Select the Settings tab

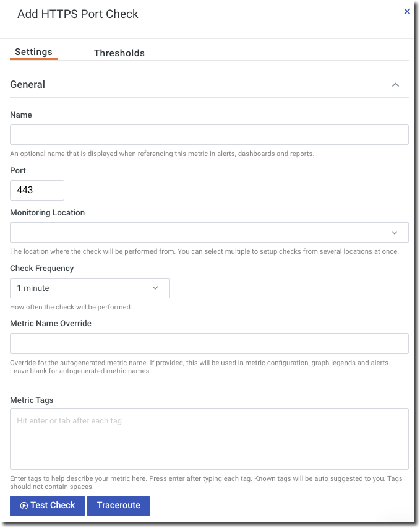pyautogui.click(x=33, y=52)
